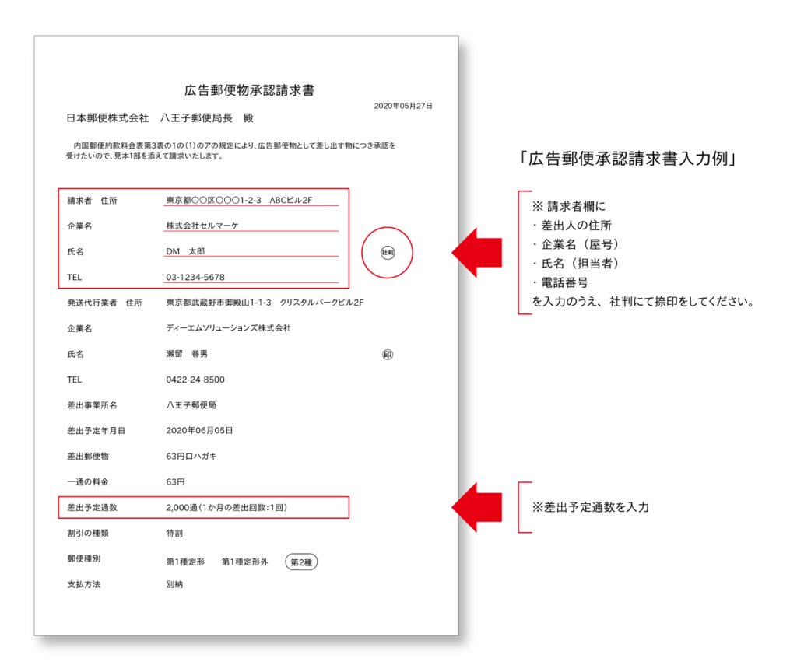Select the date 2020年06月05日
The width and height of the screenshot is (797, 672).
tap(199, 431)
